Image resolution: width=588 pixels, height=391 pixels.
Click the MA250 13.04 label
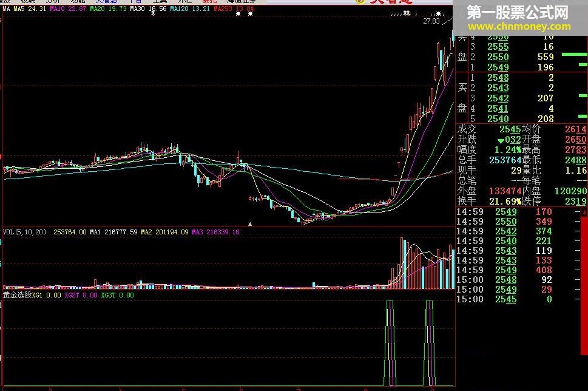pos(234,8)
